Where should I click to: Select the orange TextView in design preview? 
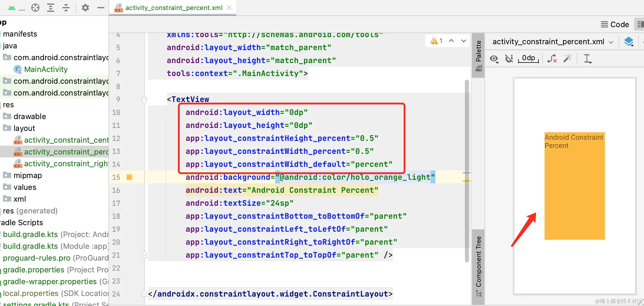tap(574, 186)
